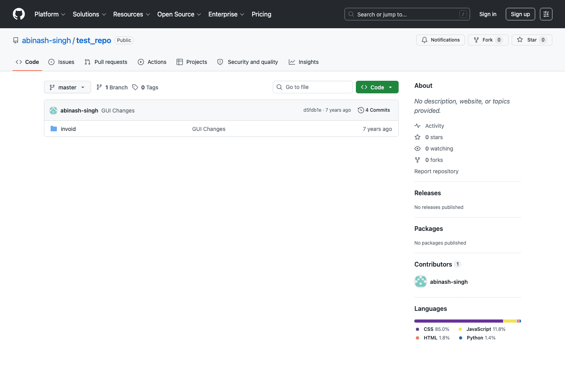The width and height of the screenshot is (565, 392).
Task: Open the Packages heading link
Action: pyautogui.click(x=428, y=229)
